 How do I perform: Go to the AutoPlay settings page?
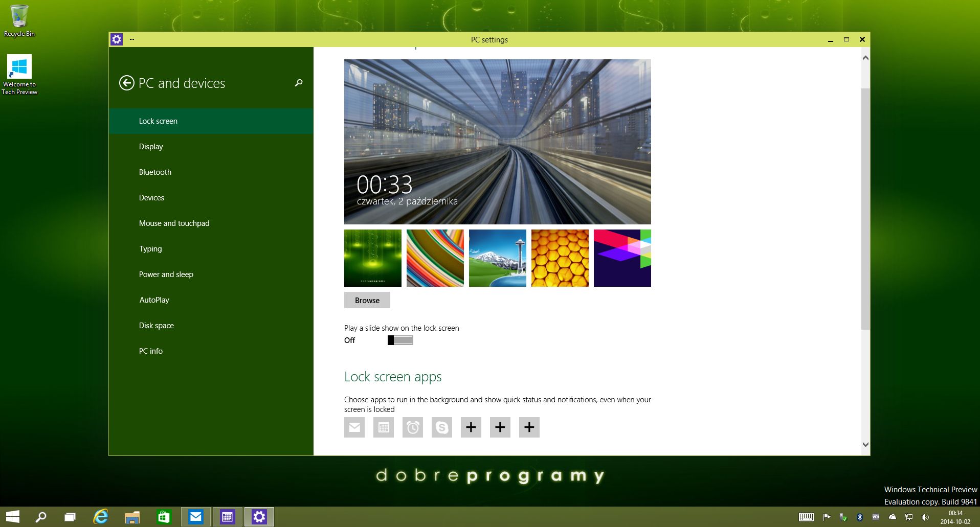pos(211,300)
